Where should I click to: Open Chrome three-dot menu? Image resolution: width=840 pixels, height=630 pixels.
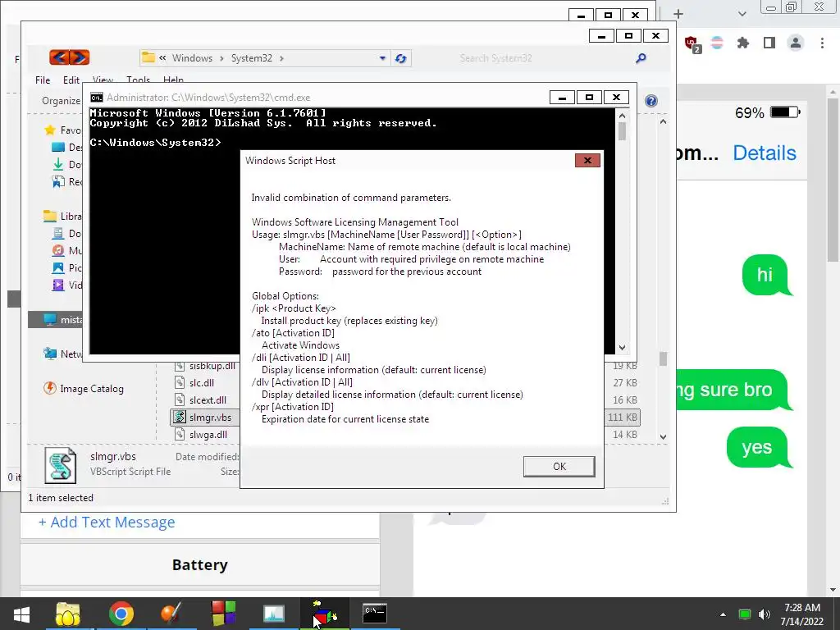click(822, 43)
